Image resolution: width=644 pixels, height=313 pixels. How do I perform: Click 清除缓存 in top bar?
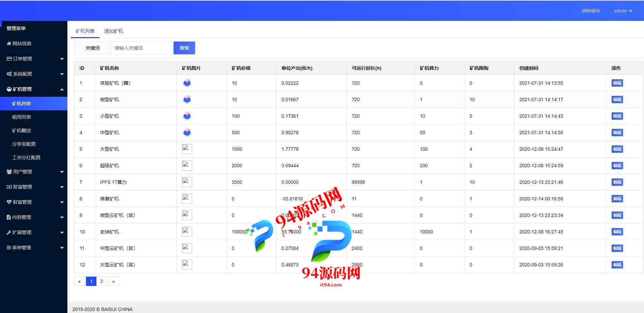point(591,11)
